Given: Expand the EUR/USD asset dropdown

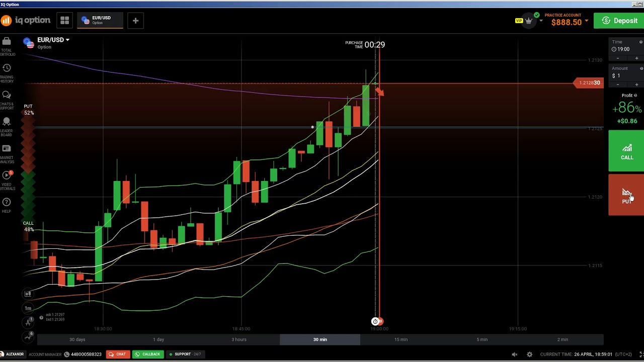Looking at the screenshot, I should (67, 40).
